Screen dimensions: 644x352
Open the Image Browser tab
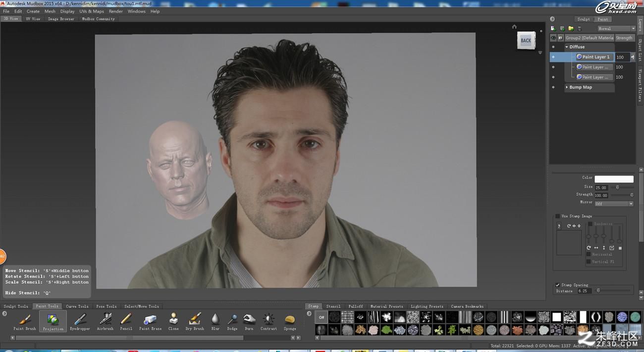click(x=61, y=19)
